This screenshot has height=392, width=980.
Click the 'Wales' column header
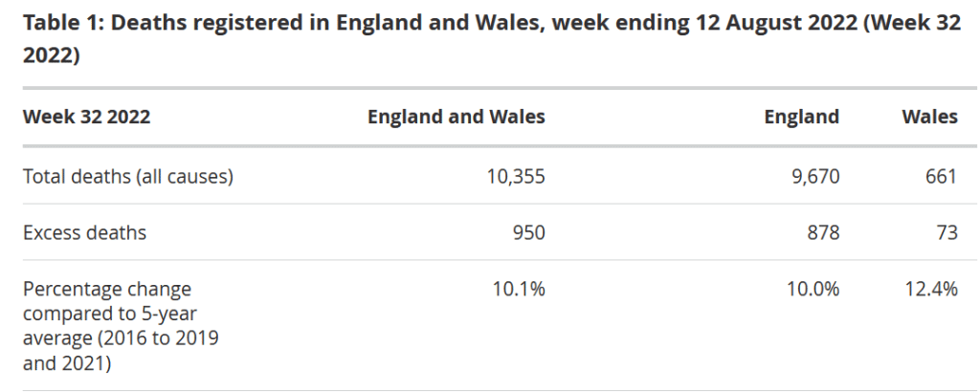tap(929, 117)
